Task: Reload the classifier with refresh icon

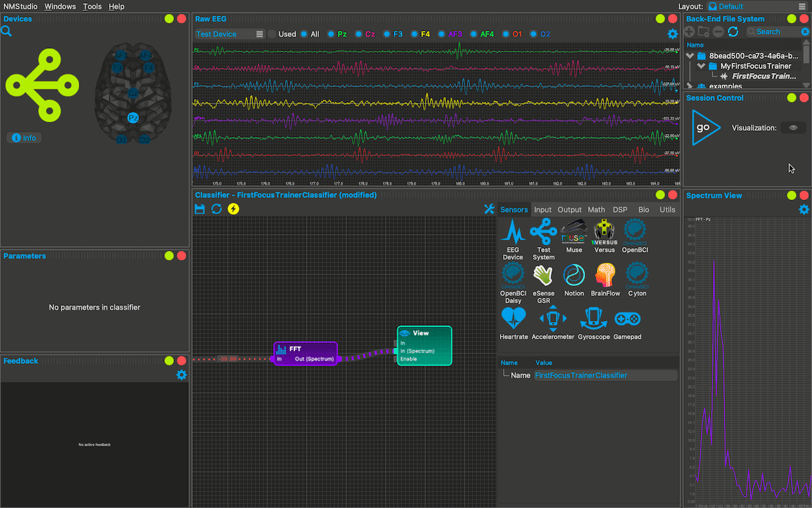Action: [216, 209]
